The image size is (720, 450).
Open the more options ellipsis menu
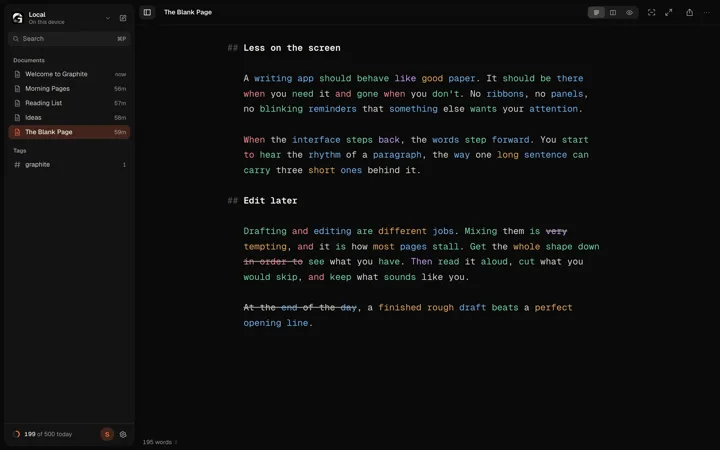[x=707, y=12]
